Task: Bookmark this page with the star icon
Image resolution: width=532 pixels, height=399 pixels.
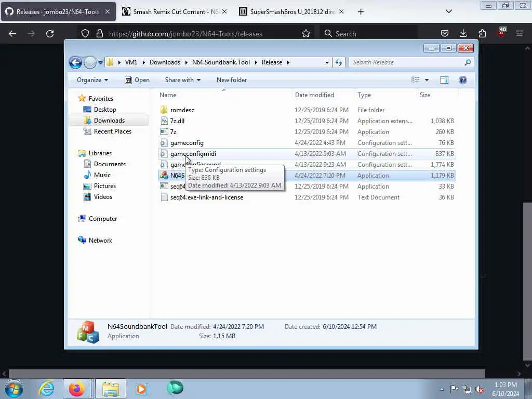Action: click(305, 34)
